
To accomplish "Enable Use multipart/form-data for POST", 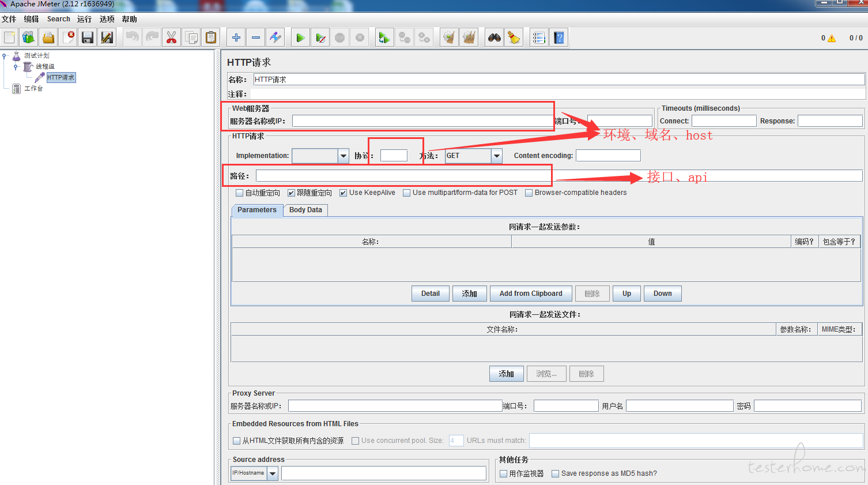I will [x=406, y=193].
